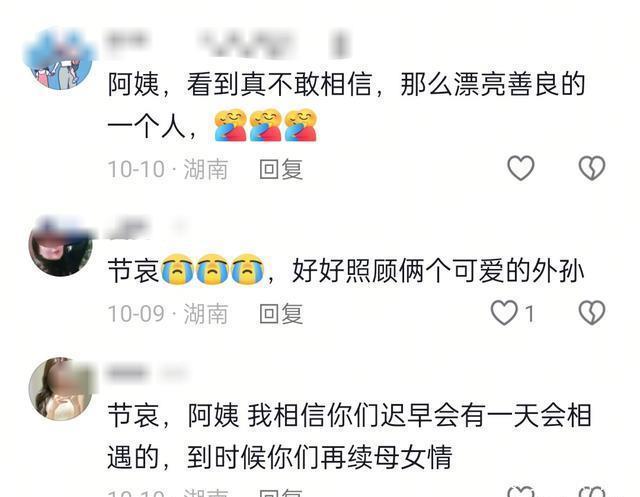Viewport: 640px width, 497px height.
Task: Open third commenter's avatar
Action: pos(61,389)
